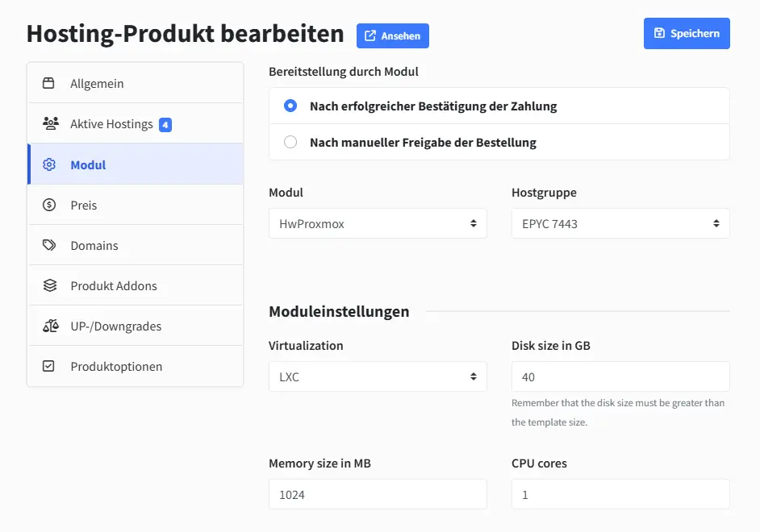
Task: Click the external link icon in Ansehen button
Action: click(x=370, y=35)
